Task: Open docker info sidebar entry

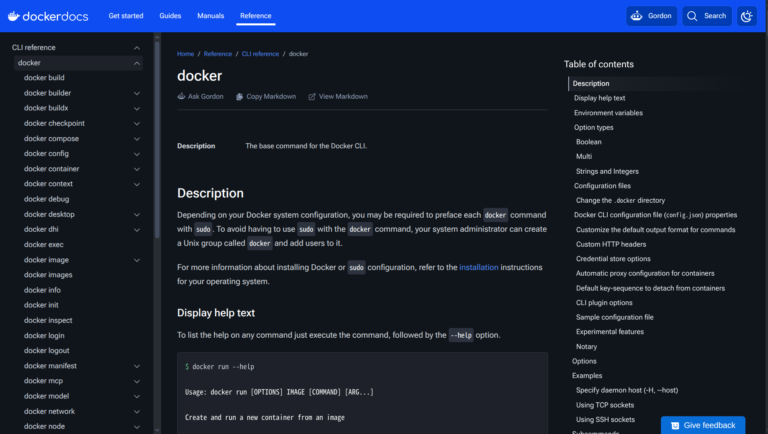Action: coord(42,290)
